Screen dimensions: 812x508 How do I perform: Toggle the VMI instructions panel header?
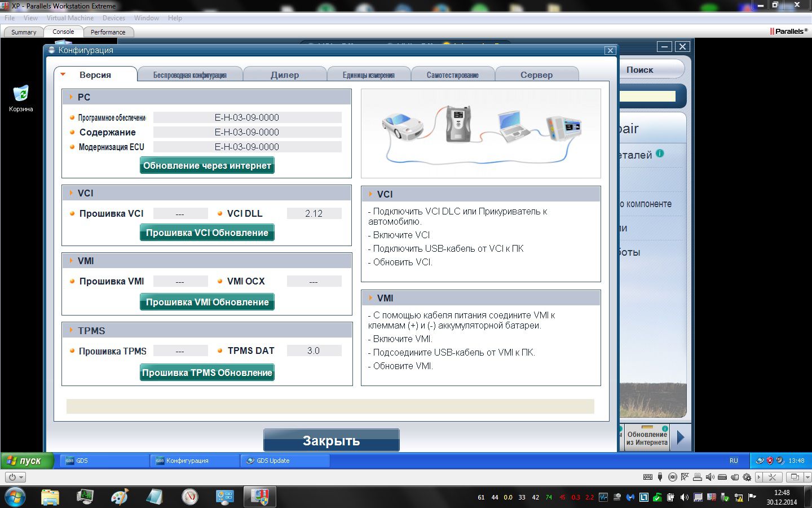[480, 298]
